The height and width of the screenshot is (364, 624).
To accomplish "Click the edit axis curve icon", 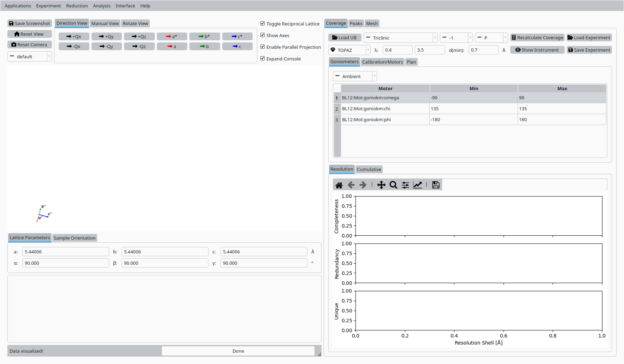I will tap(417, 185).
